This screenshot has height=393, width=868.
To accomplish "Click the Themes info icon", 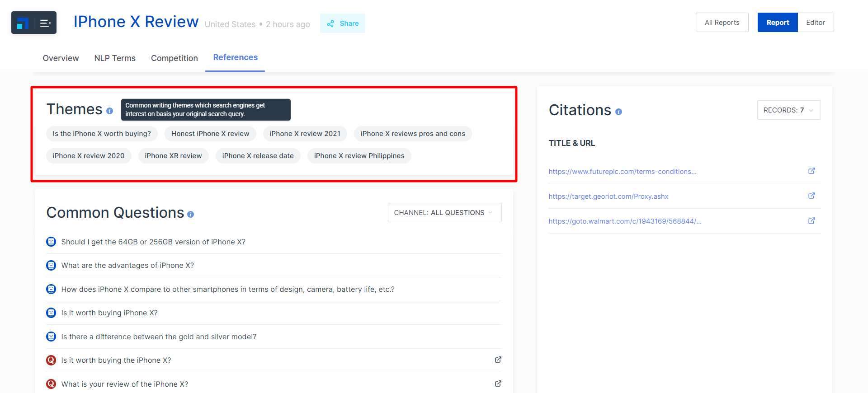I will click(109, 111).
